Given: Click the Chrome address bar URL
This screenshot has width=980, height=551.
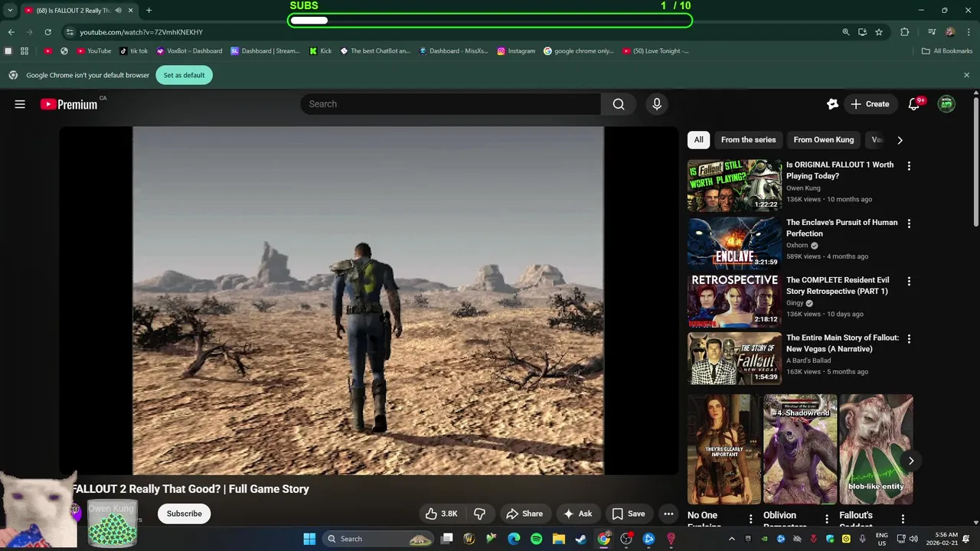Looking at the screenshot, I should coord(141,32).
